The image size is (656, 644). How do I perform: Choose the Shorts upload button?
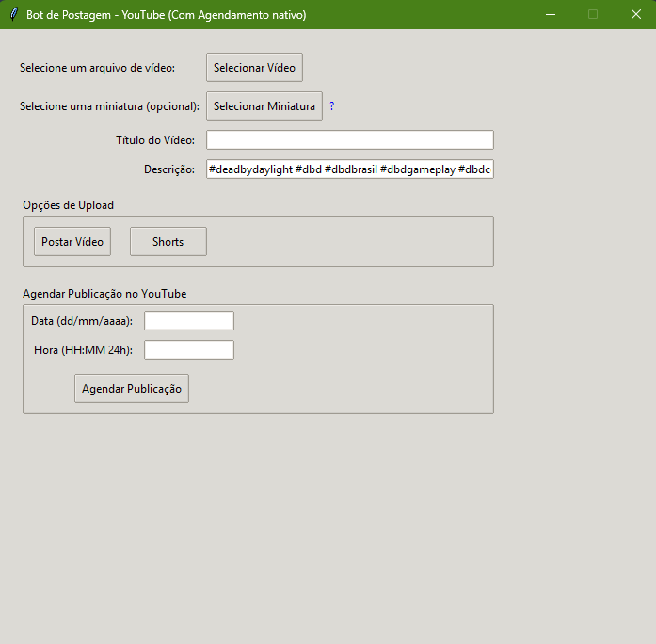pyautogui.click(x=168, y=241)
